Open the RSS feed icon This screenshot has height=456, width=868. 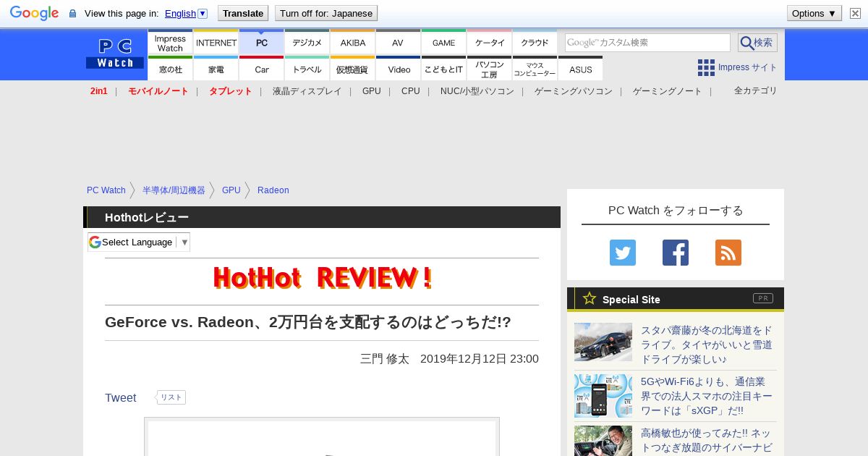728,253
